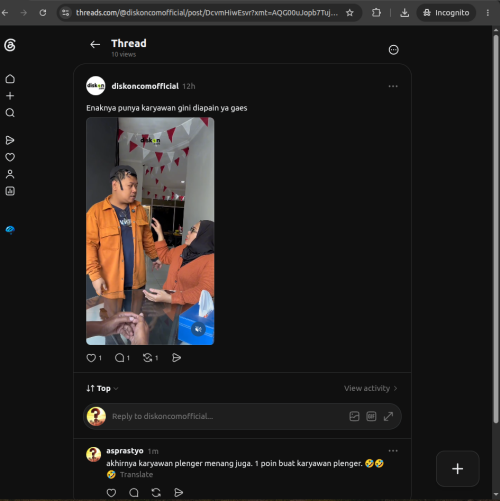Repost the diskoncomofficial post
The image size is (500, 501).
[147, 358]
